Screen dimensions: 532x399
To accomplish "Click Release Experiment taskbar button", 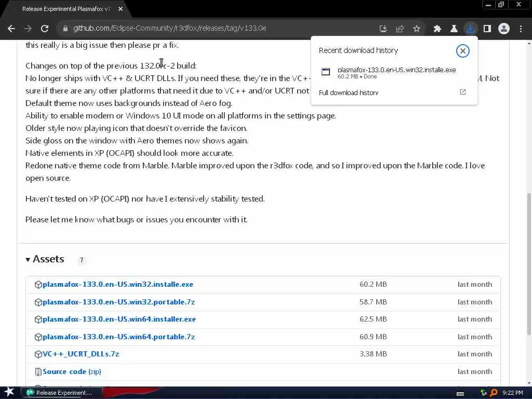I will 63,393.
